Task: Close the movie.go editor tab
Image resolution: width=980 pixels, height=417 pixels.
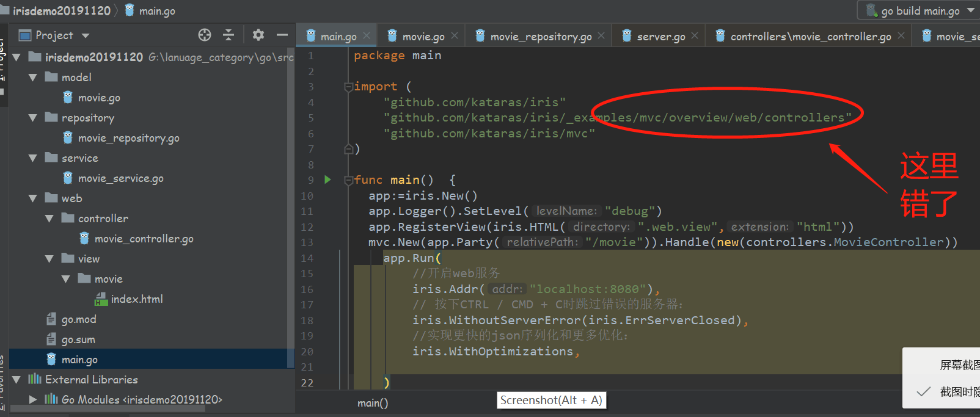Action: 455,36
